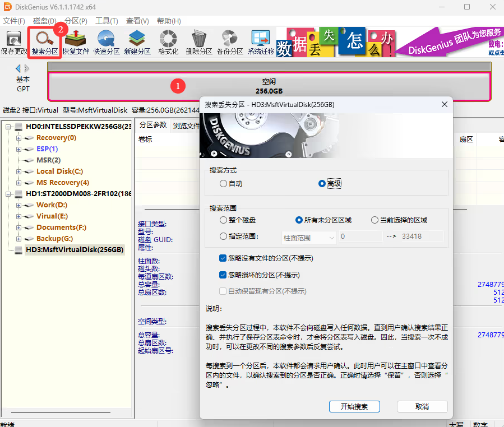504x427 pixels.
Task: Click the 新建分区 new partition icon
Action: click(x=137, y=43)
